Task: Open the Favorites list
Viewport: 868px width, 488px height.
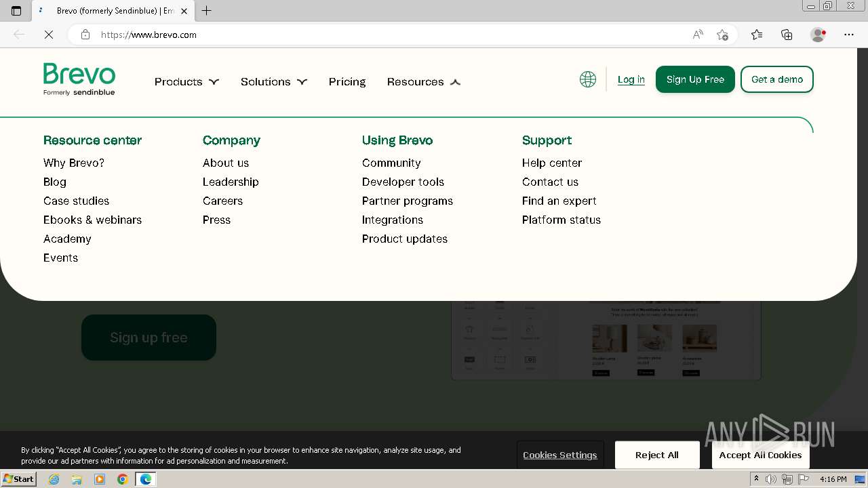Action: tap(757, 35)
